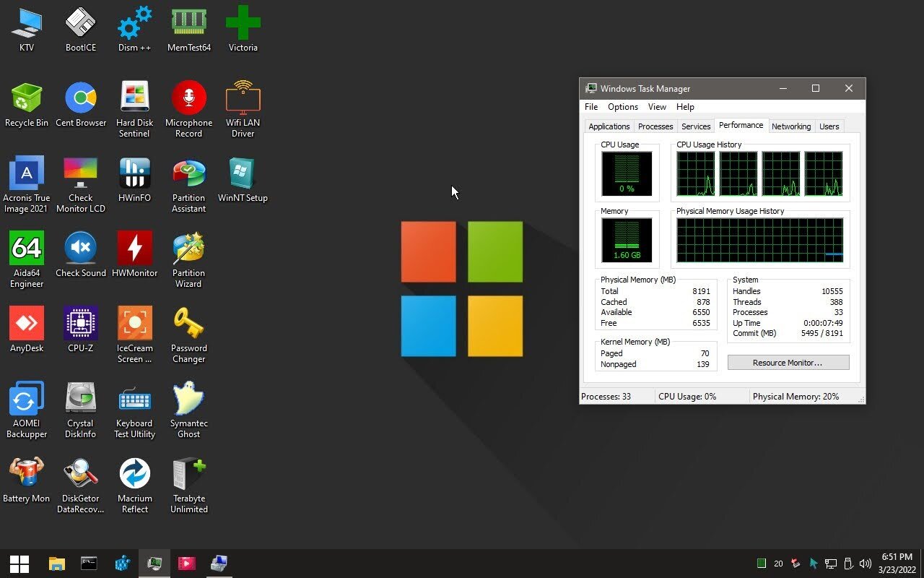Screen dimensions: 924x578
Task: Open the MemTest64 shortcut
Action: pyautogui.click(x=189, y=30)
